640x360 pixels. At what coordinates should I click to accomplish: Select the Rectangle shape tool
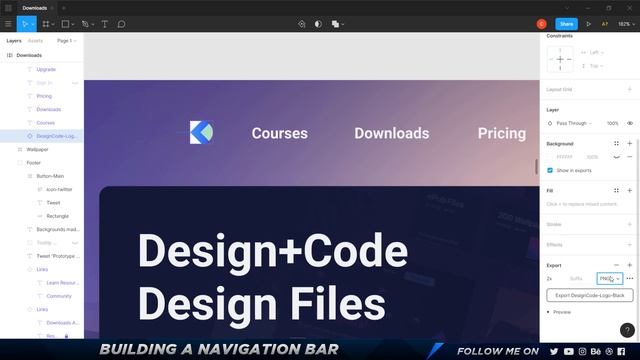coord(65,24)
